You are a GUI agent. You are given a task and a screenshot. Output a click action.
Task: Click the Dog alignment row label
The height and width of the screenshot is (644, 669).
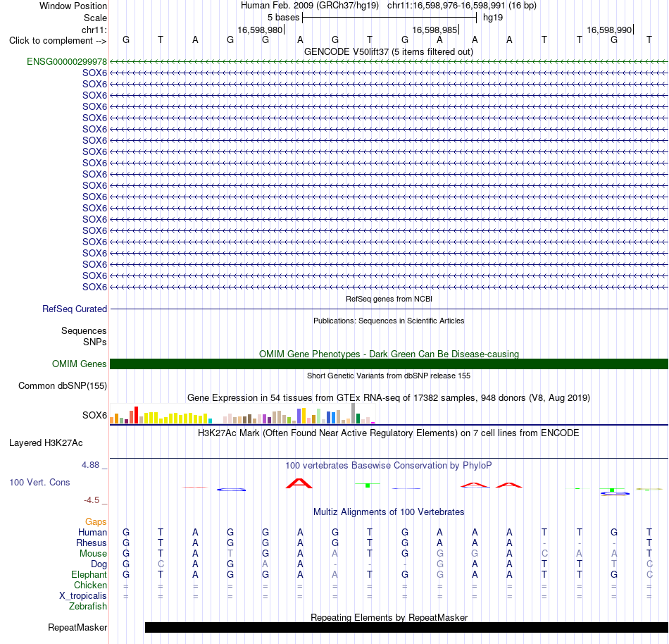tap(99, 564)
